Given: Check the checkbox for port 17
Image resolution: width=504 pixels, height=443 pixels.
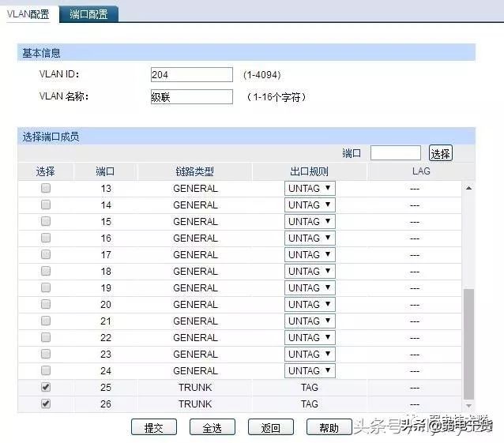Looking at the screenshot, I should (46, 254).
